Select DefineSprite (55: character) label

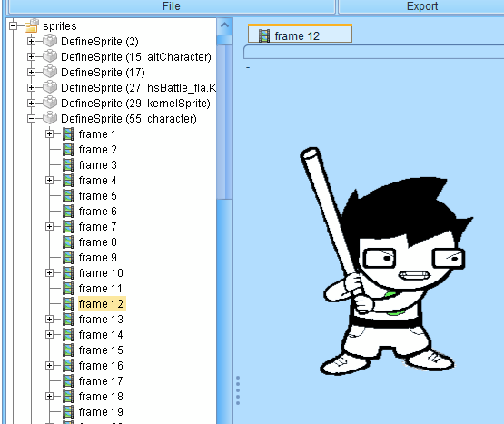point(129,119)
